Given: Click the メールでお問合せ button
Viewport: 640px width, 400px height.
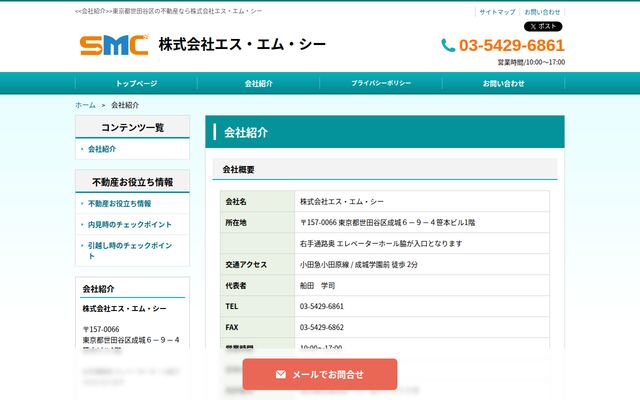Looking at the screenshot, I should [320, 374].
